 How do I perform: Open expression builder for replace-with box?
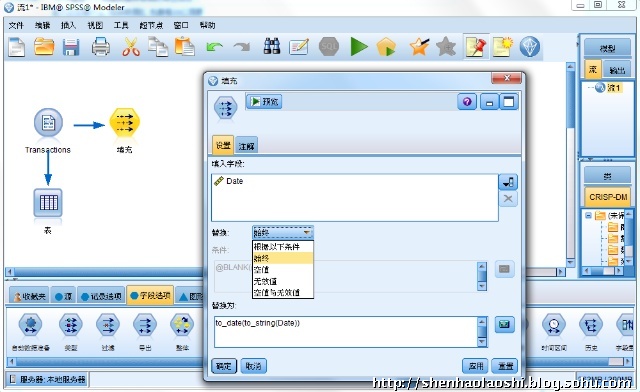[x=504, y=325]
